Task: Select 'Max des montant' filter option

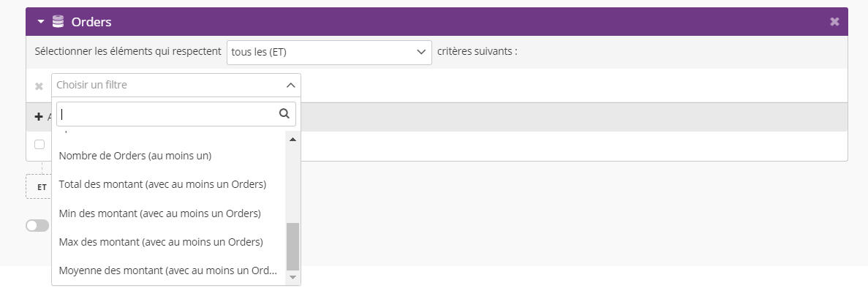Action: tap(161, 242)
